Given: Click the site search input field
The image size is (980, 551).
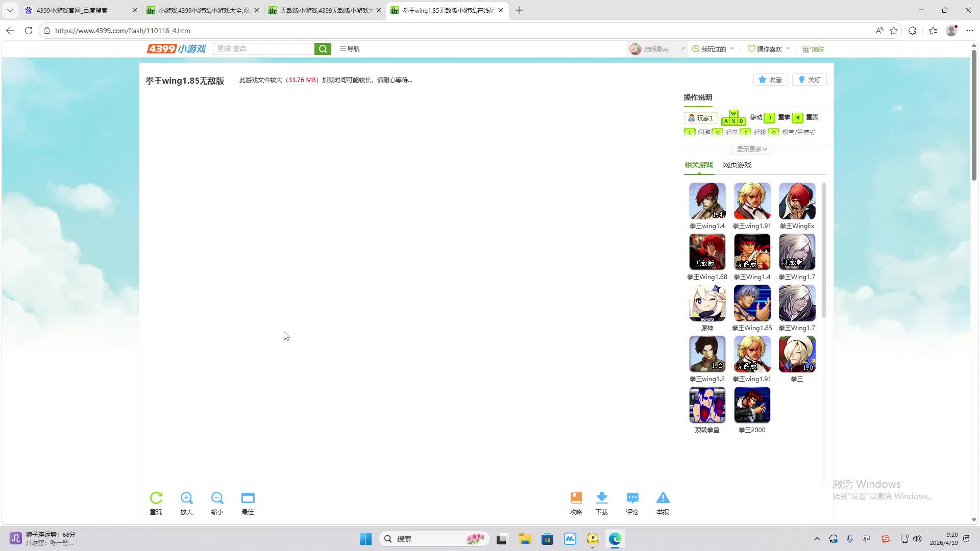Looking at the screenshot, I should click(x=263, y=49).
